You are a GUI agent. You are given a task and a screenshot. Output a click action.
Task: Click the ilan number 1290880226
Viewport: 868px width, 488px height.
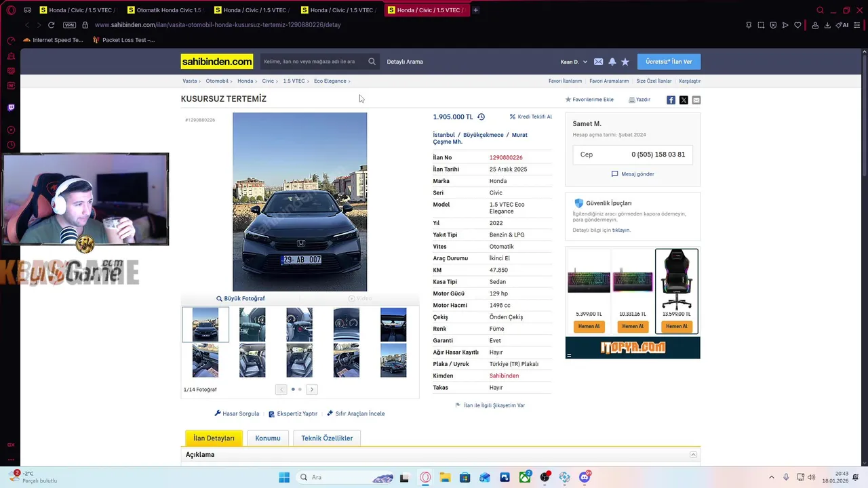click(x=506, y=157)
